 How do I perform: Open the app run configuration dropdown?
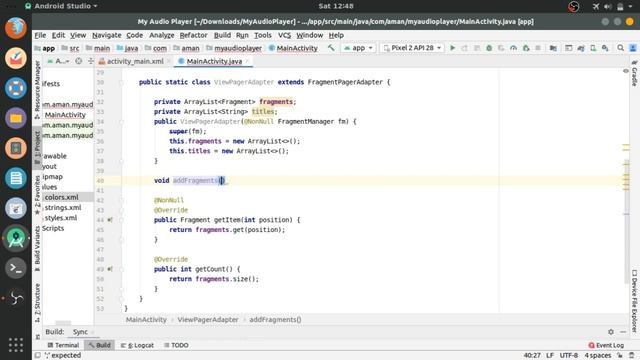(x=358, y=48)
